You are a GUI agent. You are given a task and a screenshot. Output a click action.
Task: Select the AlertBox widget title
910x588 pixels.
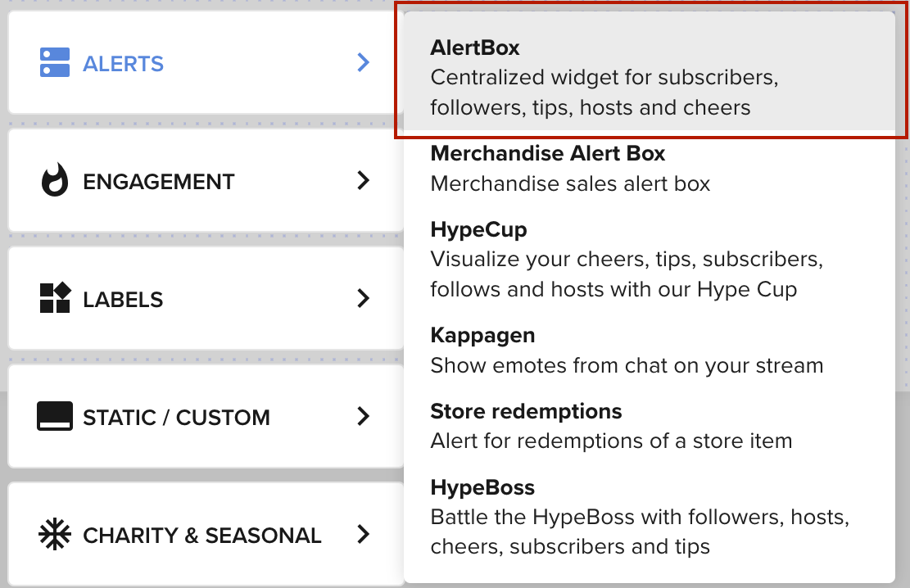point(475,47)
